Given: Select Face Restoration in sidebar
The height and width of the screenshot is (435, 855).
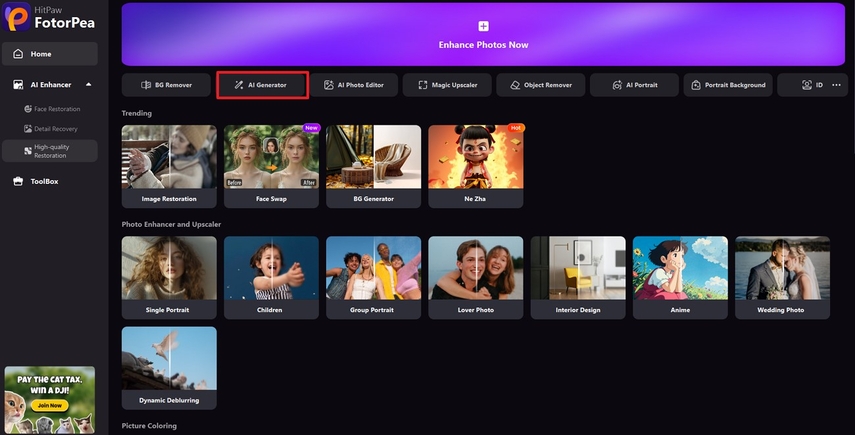Looking at the screenshot, I should coord(50,109).
